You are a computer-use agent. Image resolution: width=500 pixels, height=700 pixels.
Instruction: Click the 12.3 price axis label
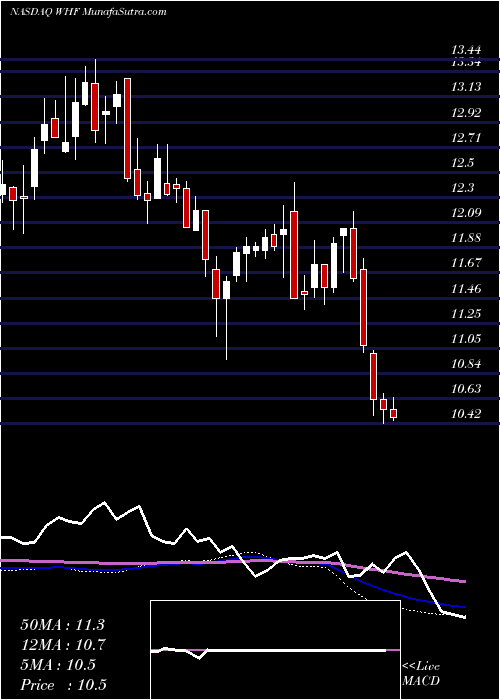coord(462,188)
